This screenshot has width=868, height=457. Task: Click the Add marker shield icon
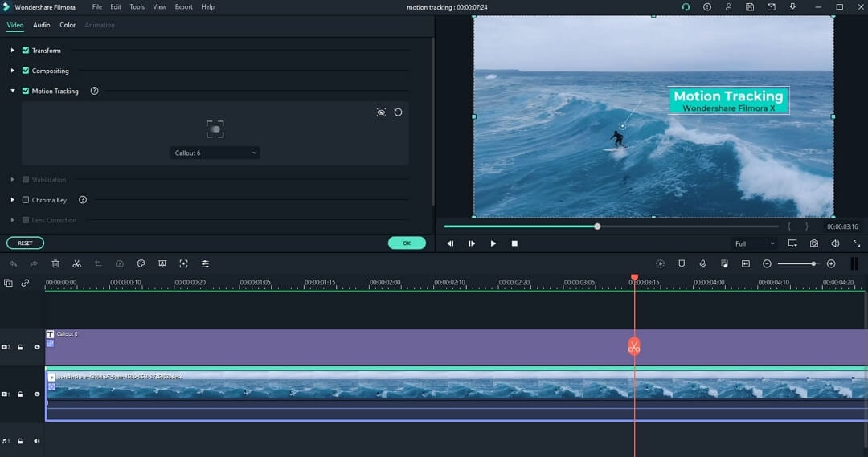pos(682,264)
